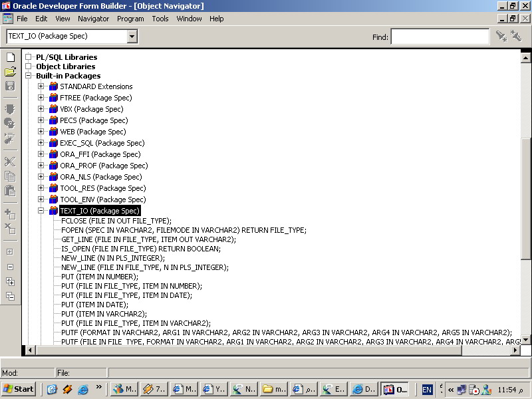Click the Collapse All toolbar icon
Image resolution: width=532 pixels, height=399 pixels.
[x=10, y=296]
